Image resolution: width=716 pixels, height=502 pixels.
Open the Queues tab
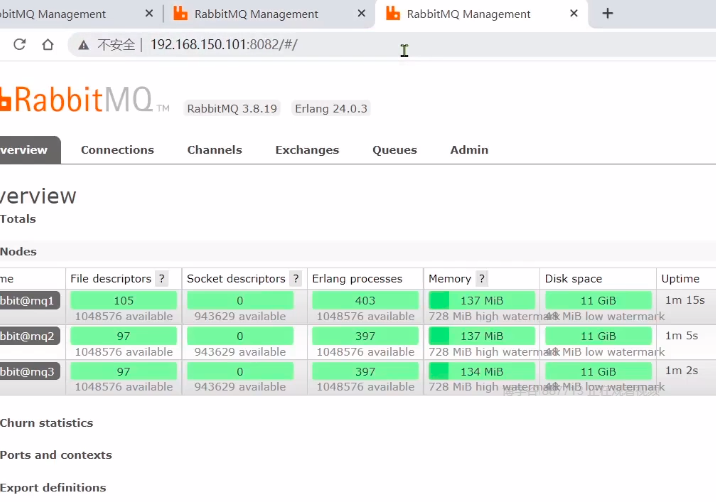point(395,150)
